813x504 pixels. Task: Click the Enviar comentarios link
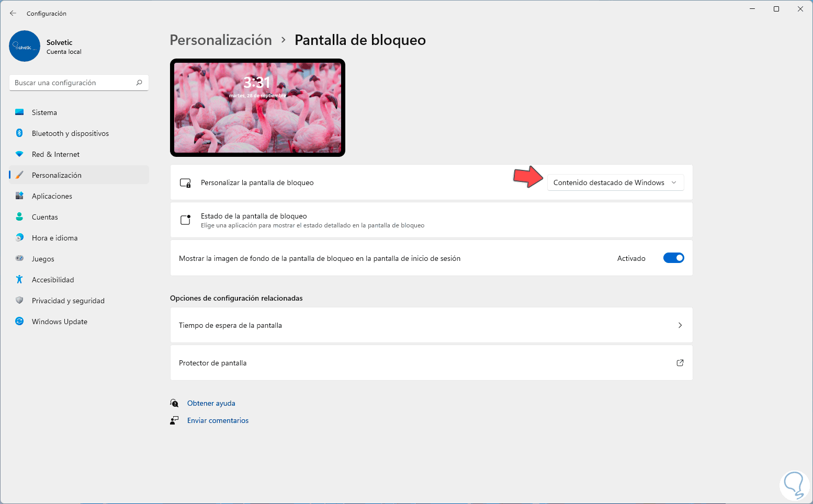218,420
